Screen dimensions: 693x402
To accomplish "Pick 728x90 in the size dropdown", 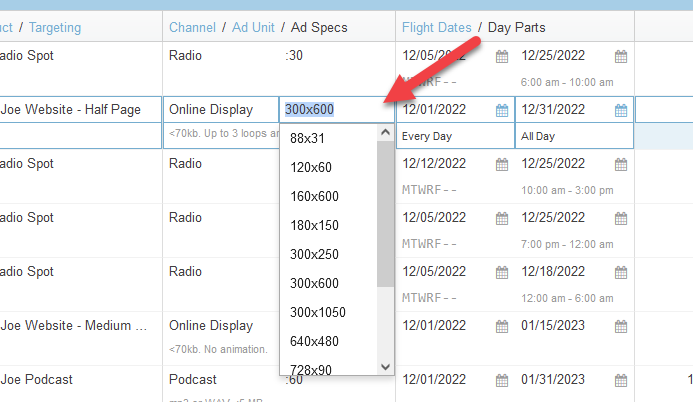I will coord(311,370).
